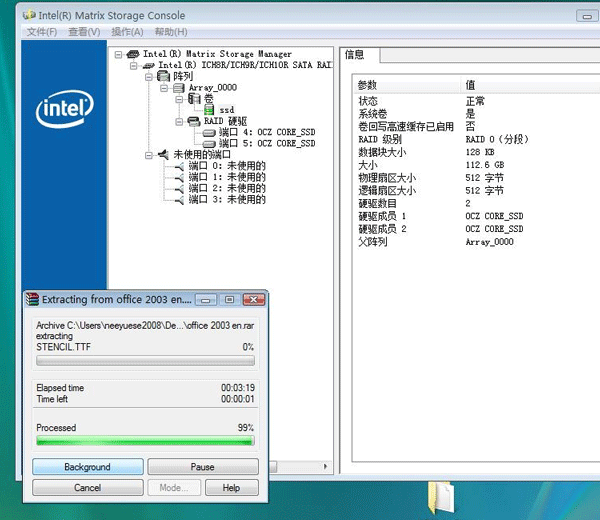This screenshot has width=600, height=520.
Task: Click the RAID 0 (分段) value
Action: pos(497,139)
